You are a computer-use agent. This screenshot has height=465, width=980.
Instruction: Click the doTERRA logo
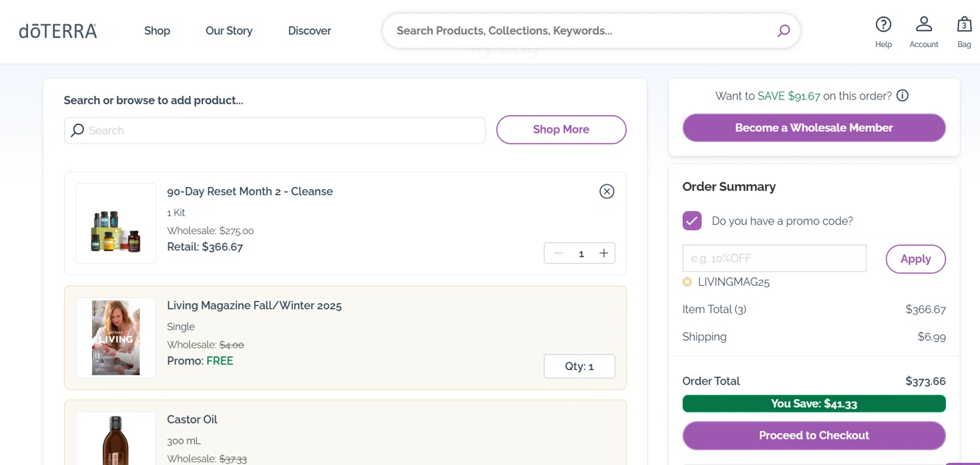pos(58,31)
